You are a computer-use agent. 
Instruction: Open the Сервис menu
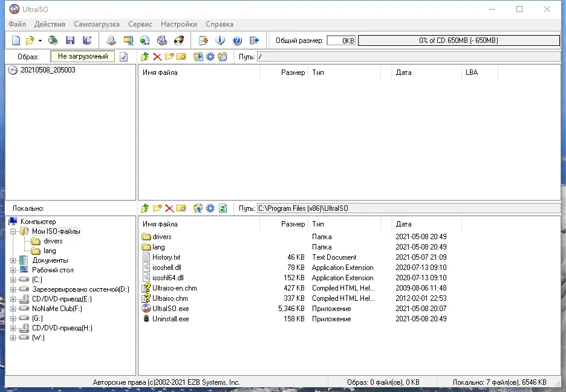(140, 24)
